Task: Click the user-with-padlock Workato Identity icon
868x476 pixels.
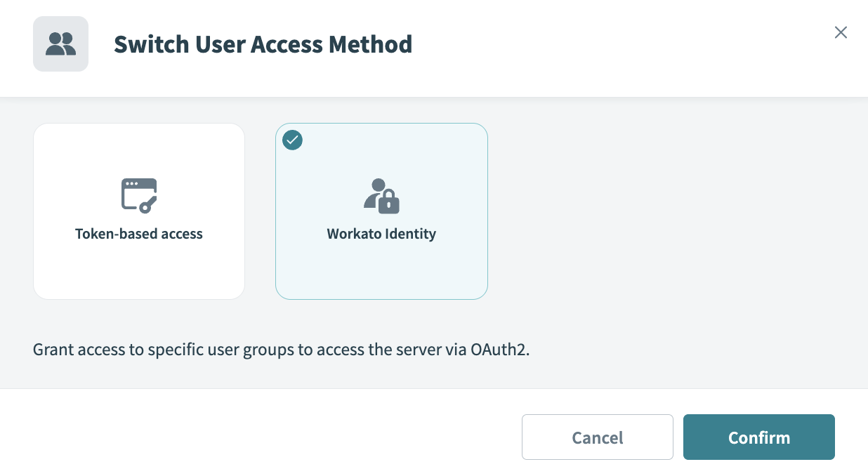Action: 381,197
